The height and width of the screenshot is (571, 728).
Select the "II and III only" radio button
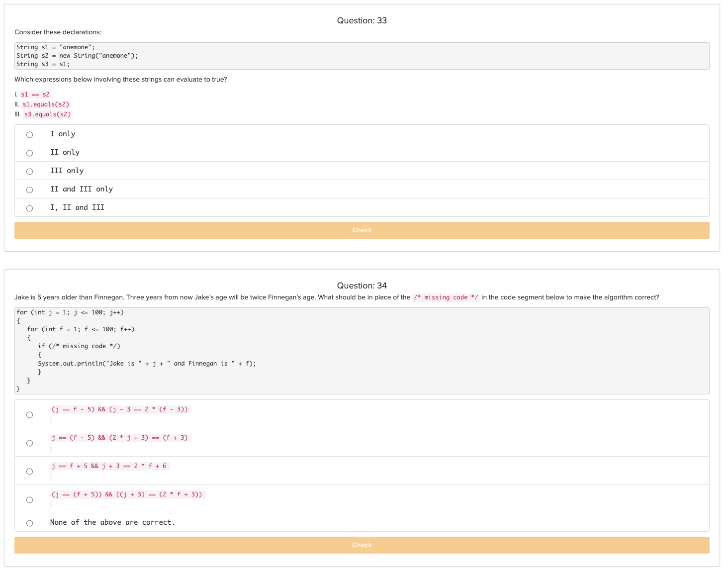(x=29, y=190)
